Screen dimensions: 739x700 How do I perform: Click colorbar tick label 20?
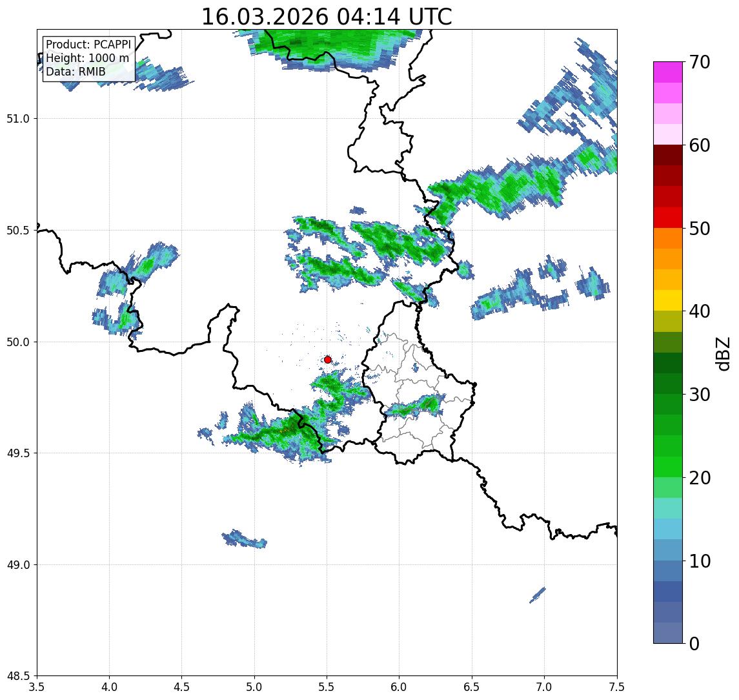[700, 478]
